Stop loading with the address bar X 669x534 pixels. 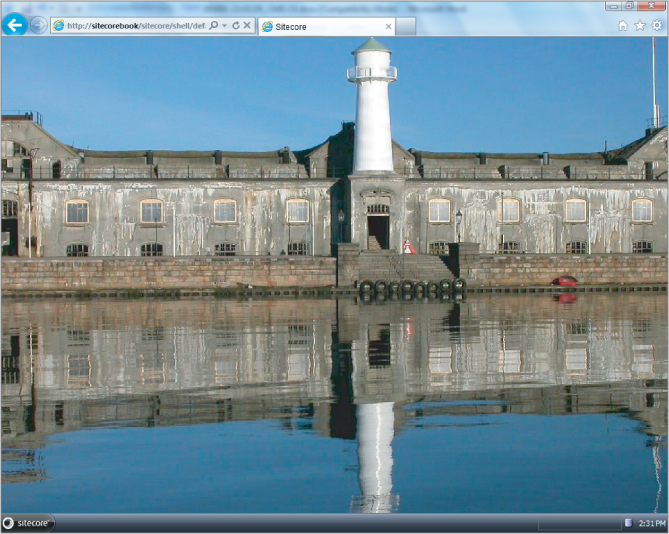point(247,26)
